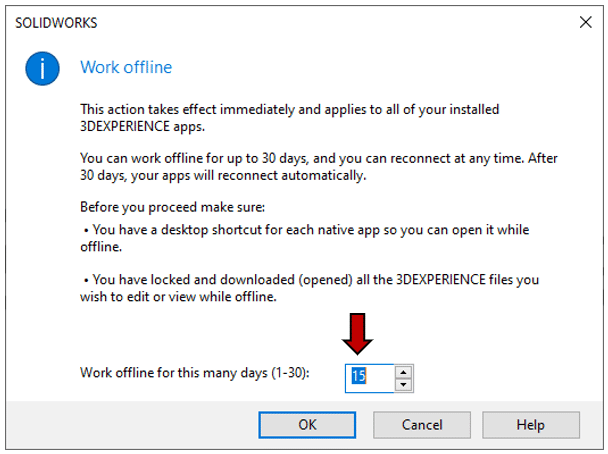Click the "3DEXPERIENCE apps." line under the heading
The height and width of the screenshot is (454, 608).
tap(139, 127)
